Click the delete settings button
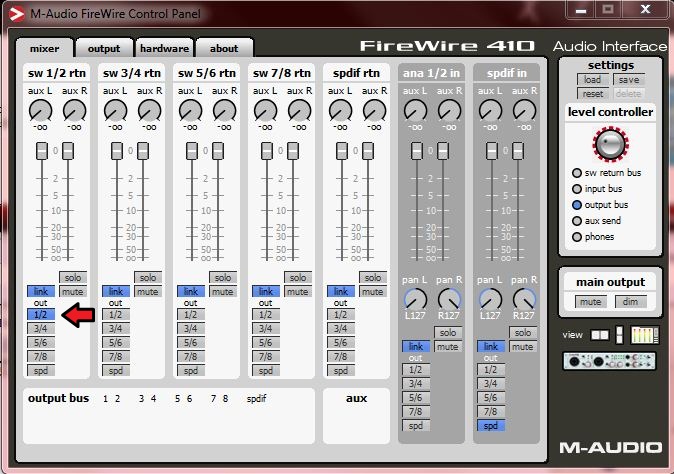Viewport: 674px width, 474px height. 628,94
